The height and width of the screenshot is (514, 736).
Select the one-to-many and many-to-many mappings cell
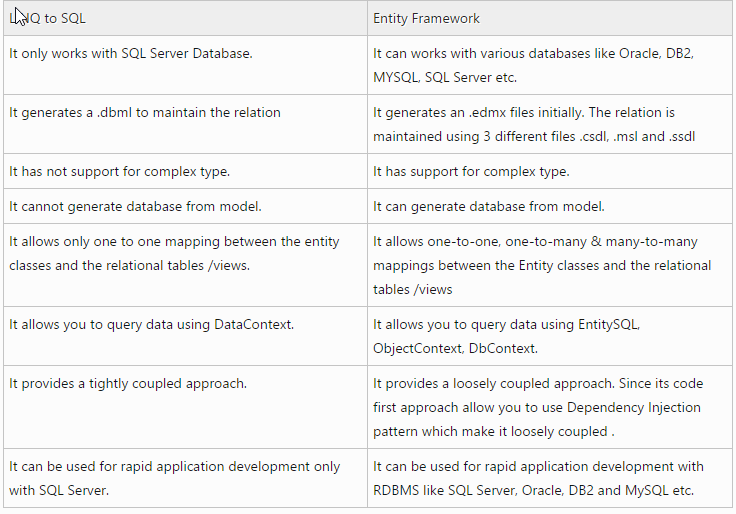pos(550,265)
